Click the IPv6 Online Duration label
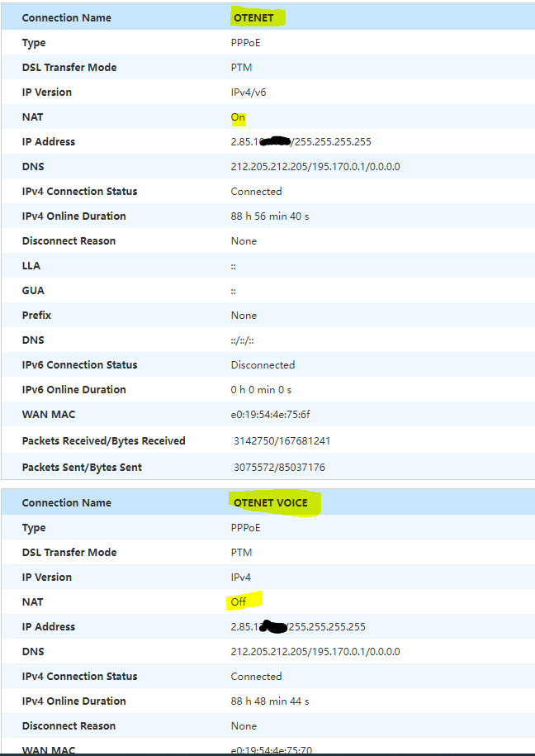The width and height of the screenshot is (535, 756). [x=73, y=390]
